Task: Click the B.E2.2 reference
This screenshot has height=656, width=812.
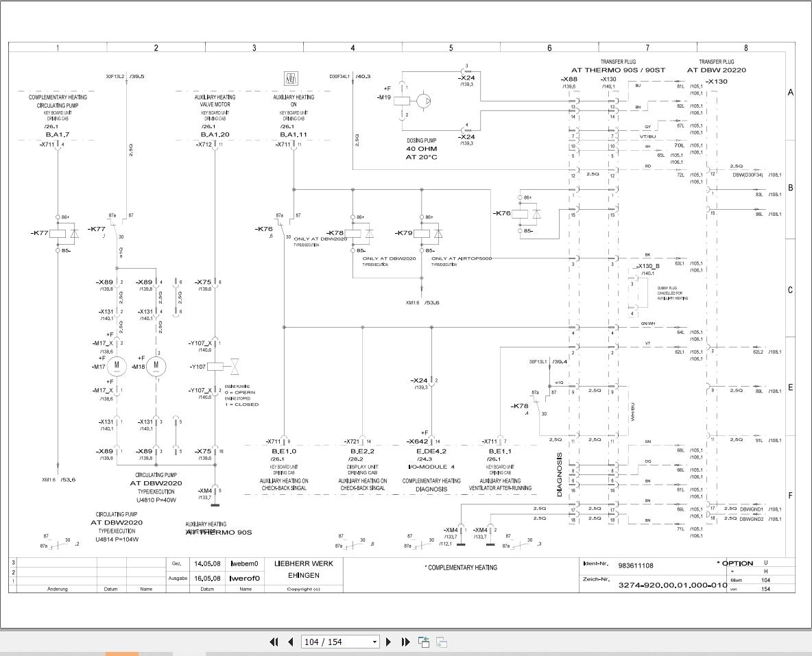Action: [363, 452]
